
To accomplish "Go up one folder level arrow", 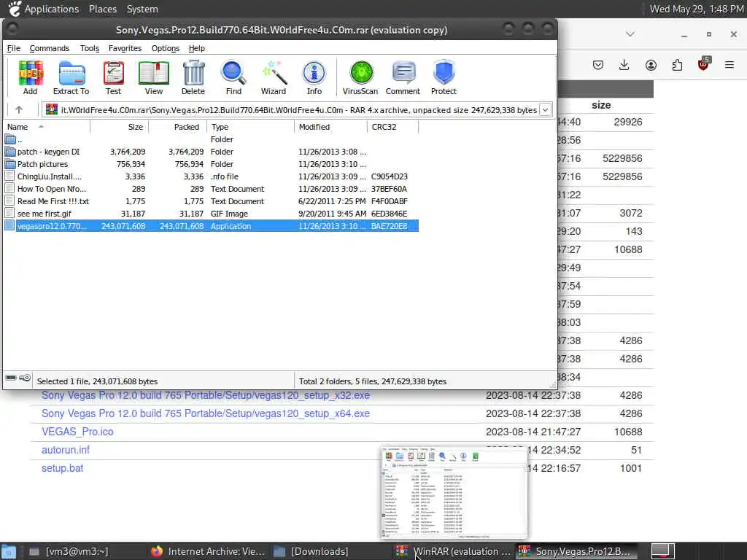I will tap(18, 110).
